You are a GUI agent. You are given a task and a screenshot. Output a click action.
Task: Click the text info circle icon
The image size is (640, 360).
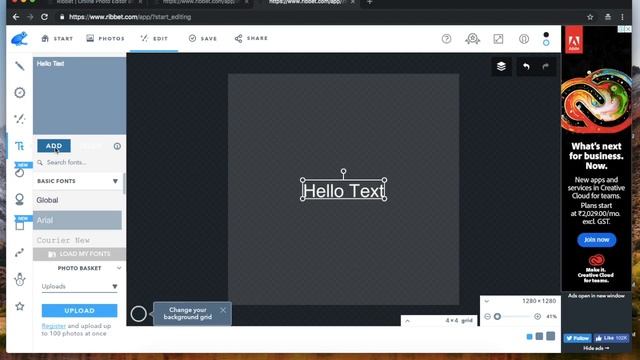117,146
